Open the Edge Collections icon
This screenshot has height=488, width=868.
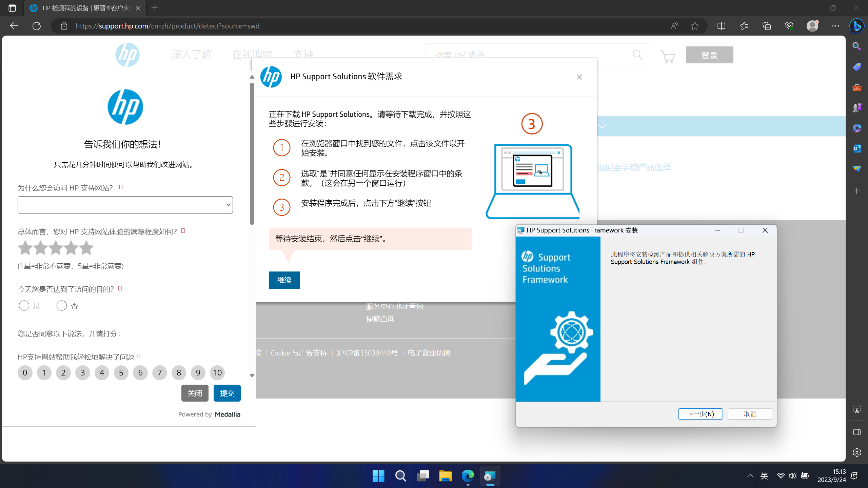[x=767, y=26]
